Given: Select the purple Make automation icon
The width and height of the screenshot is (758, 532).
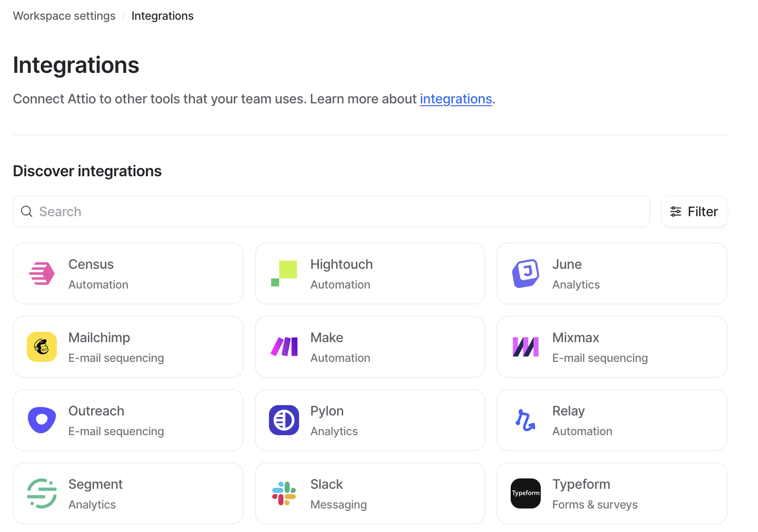Looking at the screenshot, I should 284,347.
